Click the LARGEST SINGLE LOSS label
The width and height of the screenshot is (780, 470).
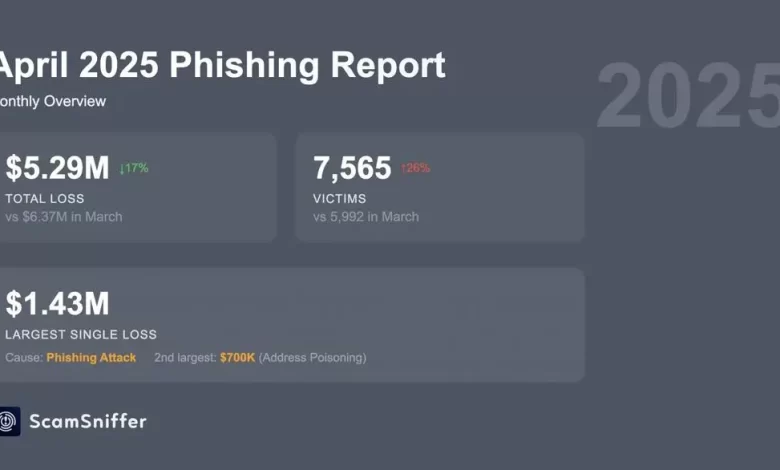coord(81,334)
